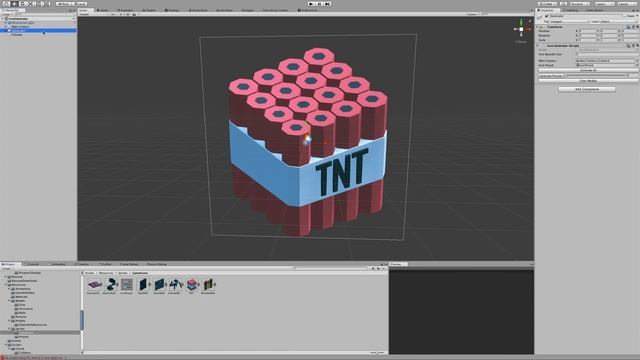Viewport: 640px width, 360px height.
Task: Click the Project thumbnail size slider
Action: click(376, 352)
